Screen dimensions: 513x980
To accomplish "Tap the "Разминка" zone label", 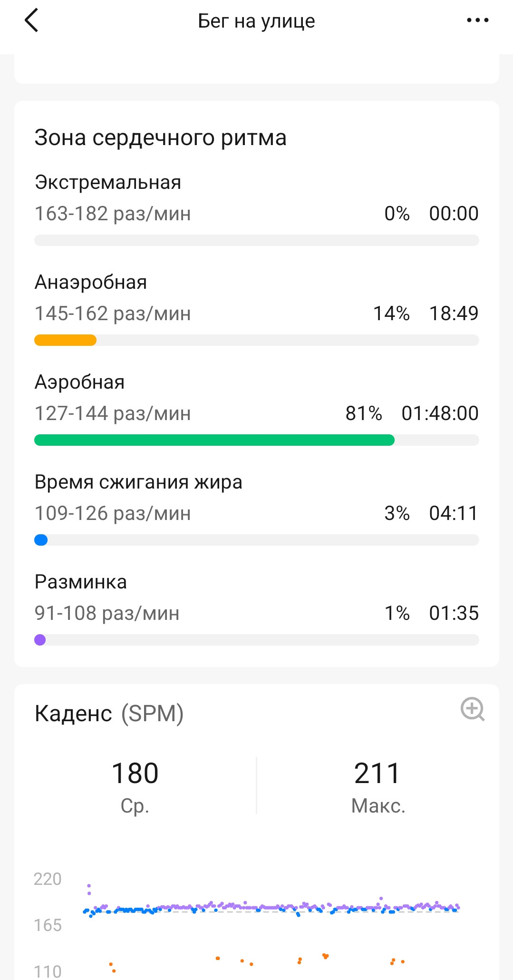I will 81,582.
